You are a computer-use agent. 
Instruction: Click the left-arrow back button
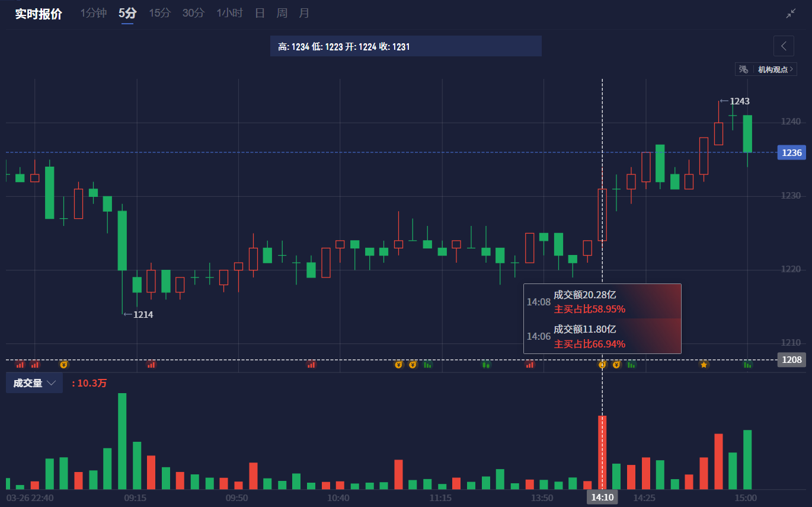784,46
